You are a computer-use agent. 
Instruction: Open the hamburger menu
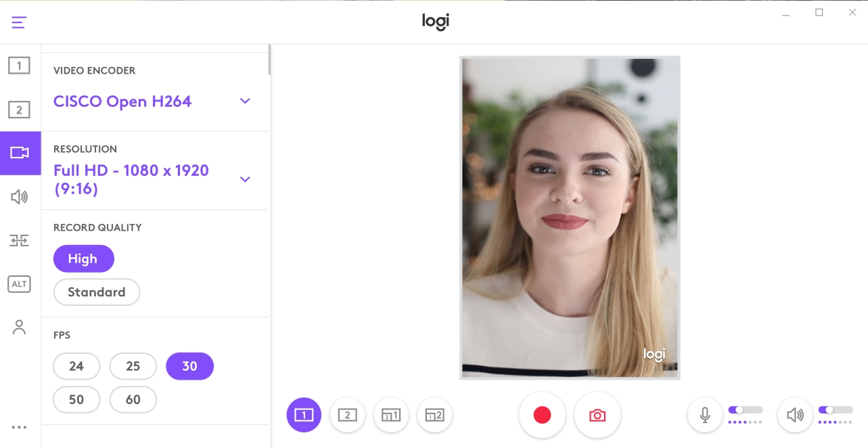pyautogui.click(x=18, y=21)
